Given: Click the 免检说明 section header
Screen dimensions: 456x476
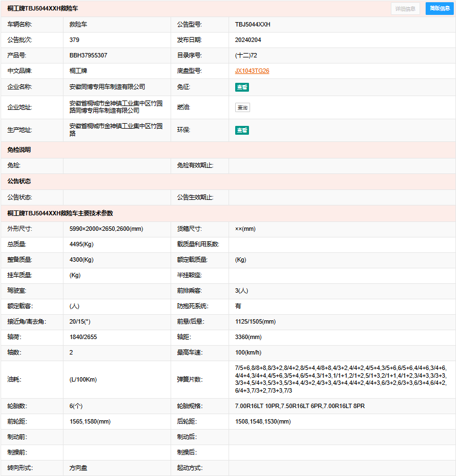Looking at the screenshot, I should (x=19, y=150).
